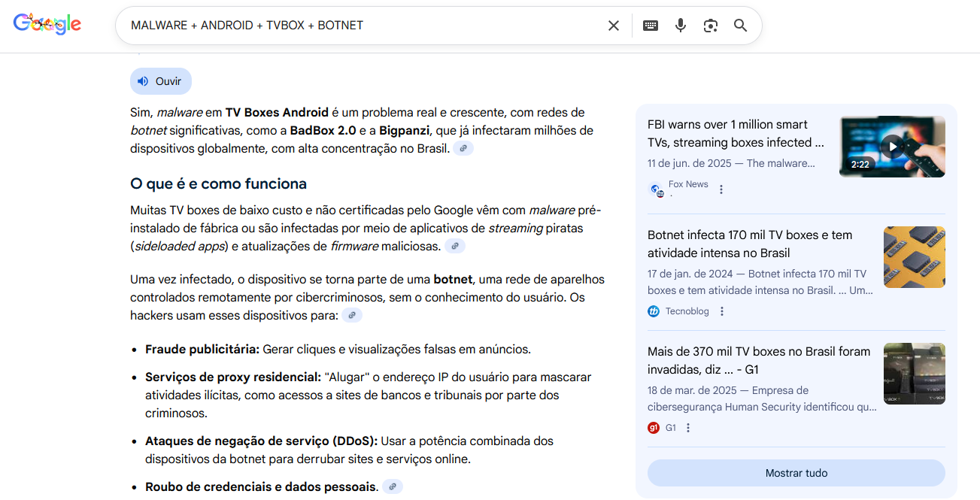The height and width of the screenshot is (500, 980).
Task: Click source link icon after first paragraph
Action: 463,149
